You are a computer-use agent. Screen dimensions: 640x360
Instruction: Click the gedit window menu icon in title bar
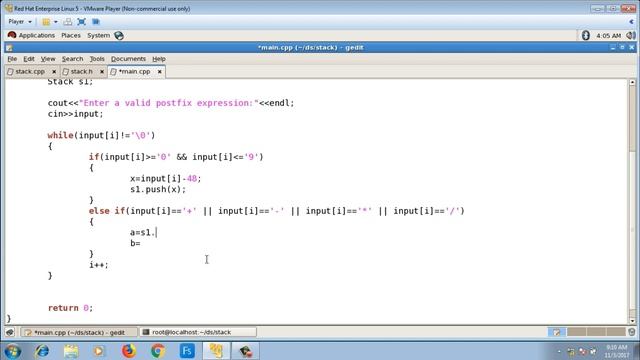pyautogui.click(x=9, y=48)
